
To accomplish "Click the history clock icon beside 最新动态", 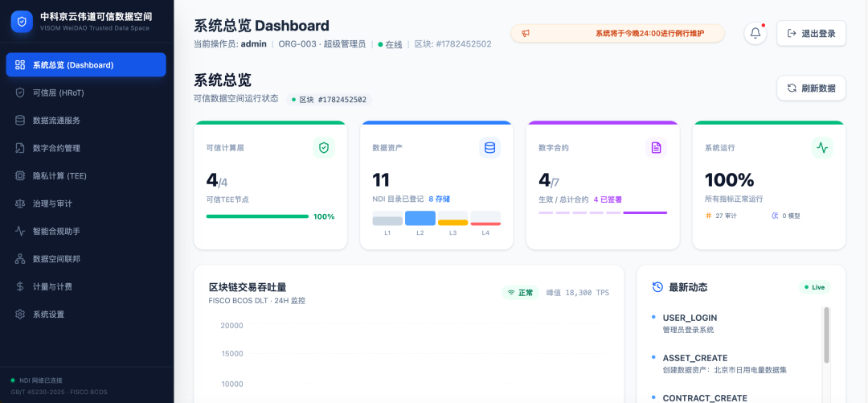I will 657,287.
